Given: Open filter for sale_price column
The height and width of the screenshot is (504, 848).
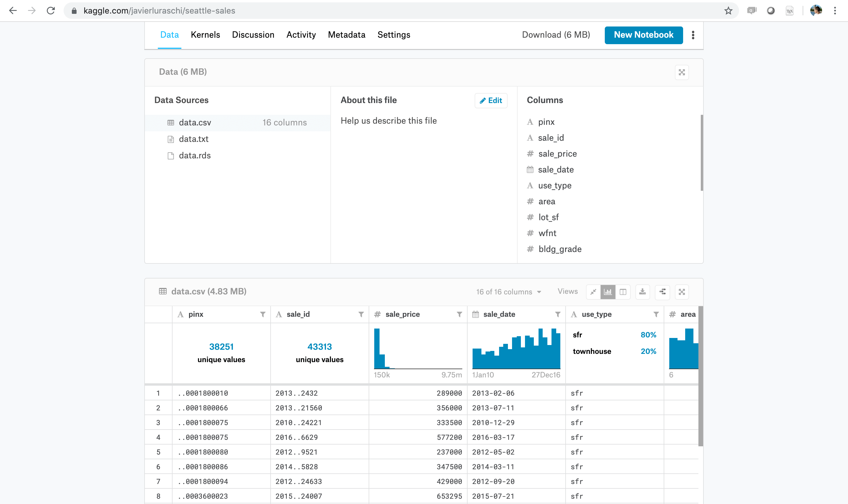Looking at the screenshot, I should pos(459,314).
